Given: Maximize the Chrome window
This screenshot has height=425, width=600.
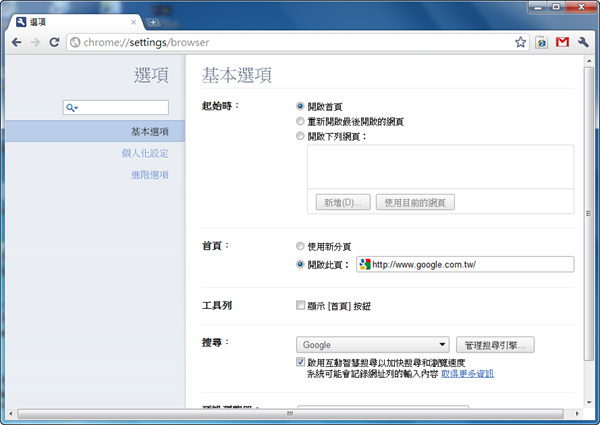Looking at the screenshot, I should coord(556,7).
